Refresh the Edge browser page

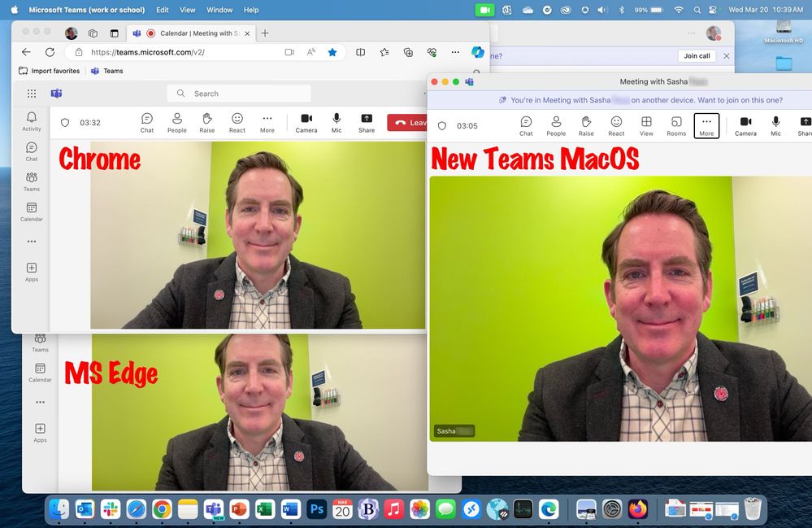tap(50, 52)
